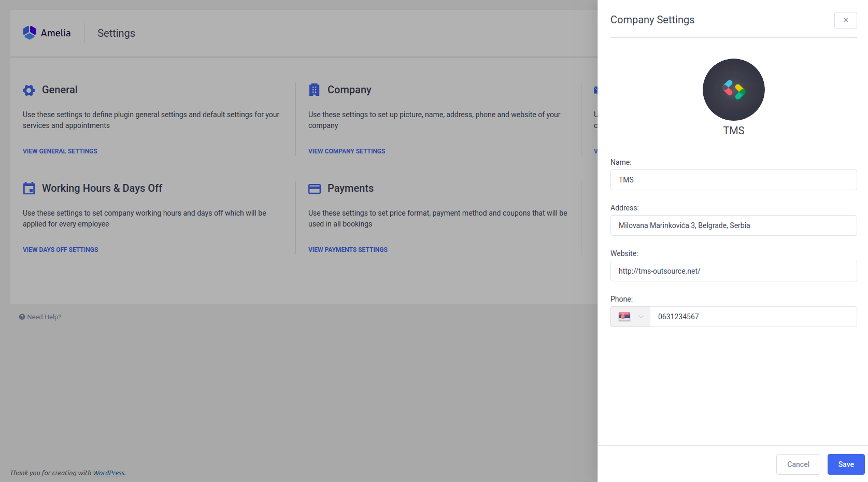Open View General Settings
The width and height of the screenshot is (868, 482).
pyautogui.click(x=60, y=151)
